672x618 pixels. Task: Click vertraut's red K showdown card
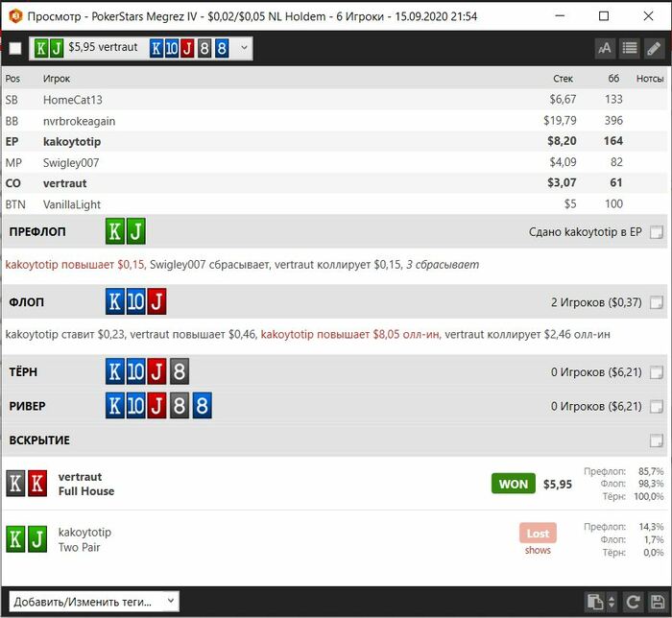tap(37, 484)
